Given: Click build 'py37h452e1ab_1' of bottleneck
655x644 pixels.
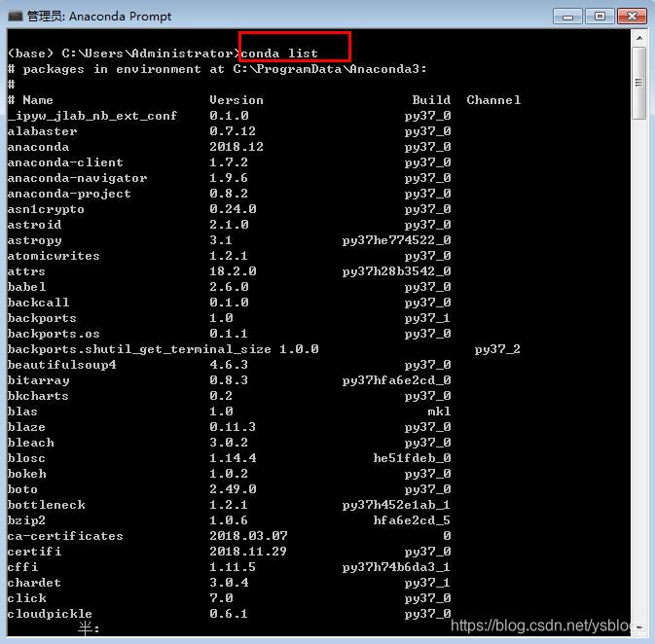Looking at the screenshot, I should coord(396,505).
